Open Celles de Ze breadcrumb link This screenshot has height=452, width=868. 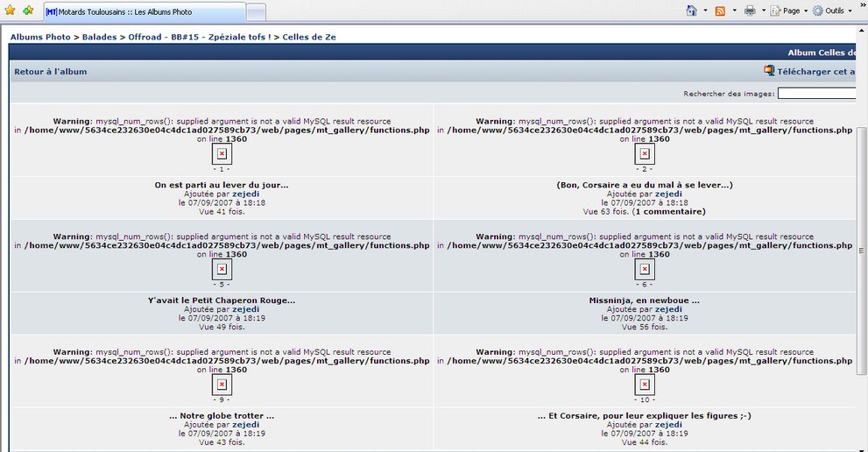(309, 37)
